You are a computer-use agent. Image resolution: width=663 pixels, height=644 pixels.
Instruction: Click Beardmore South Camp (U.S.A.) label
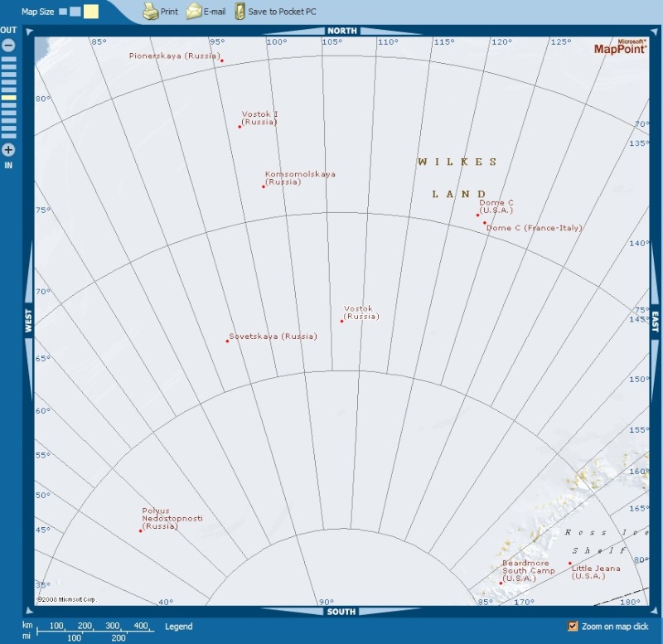(x=528, y=571)
